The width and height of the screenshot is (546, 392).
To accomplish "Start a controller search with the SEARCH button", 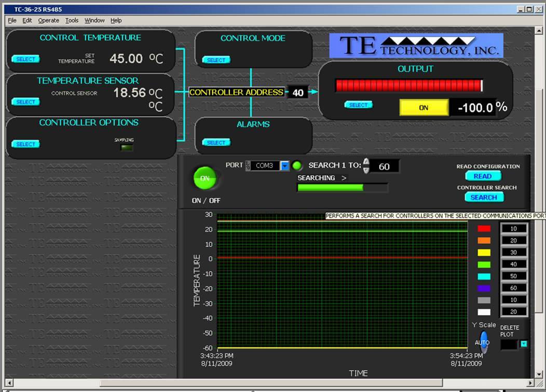I will (x=483, y=197).
